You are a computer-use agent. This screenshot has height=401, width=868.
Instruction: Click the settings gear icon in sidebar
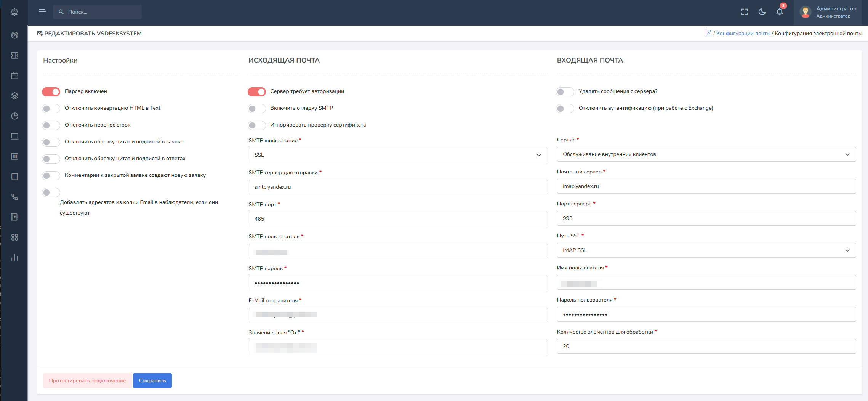[x=14, y=12]
